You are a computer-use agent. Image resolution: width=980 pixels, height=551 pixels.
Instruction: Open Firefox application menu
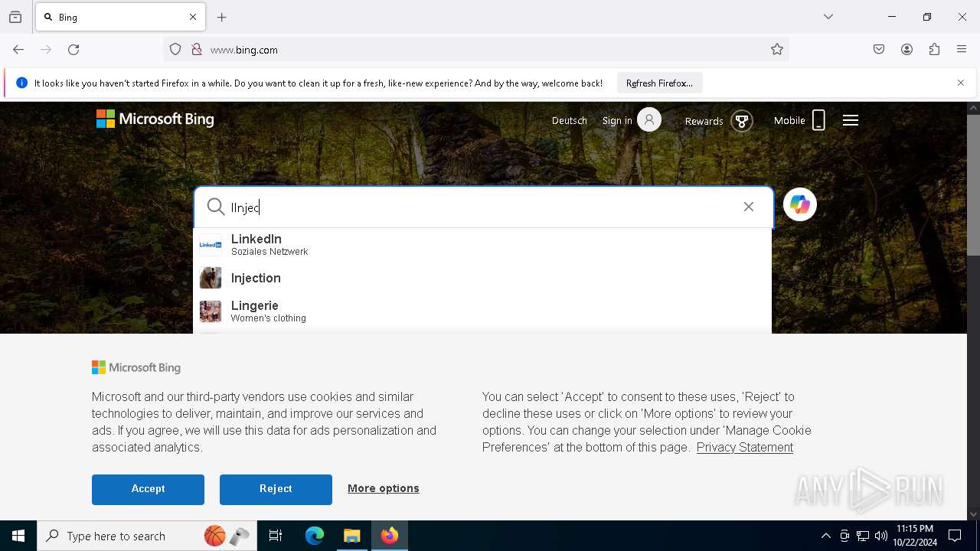[x=962, y=50]
